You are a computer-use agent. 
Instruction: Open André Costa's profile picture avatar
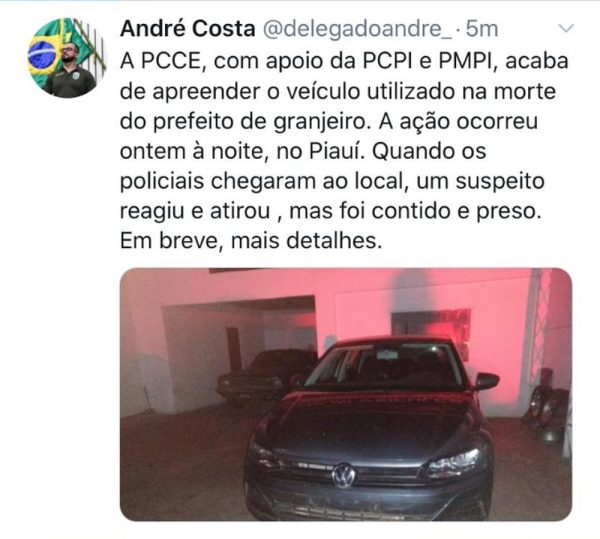66,58
